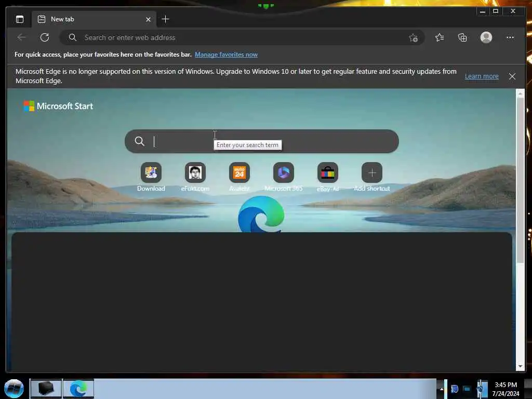Click the black folder taskbar item
The width and height of the screenshot is (532, 399).
point(46,388)
